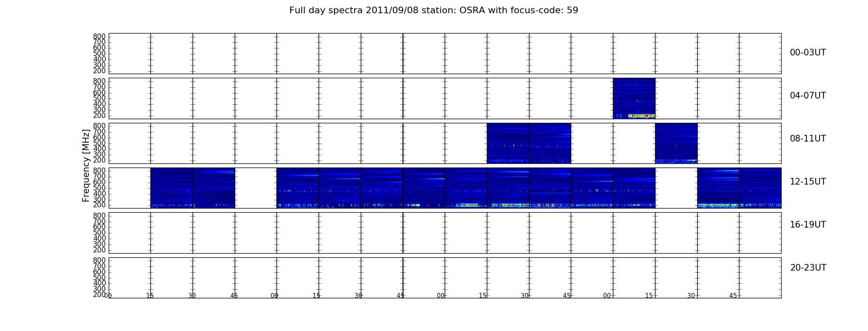
Task: Select the '00-03UT' row label
Action: click(808, 53)
